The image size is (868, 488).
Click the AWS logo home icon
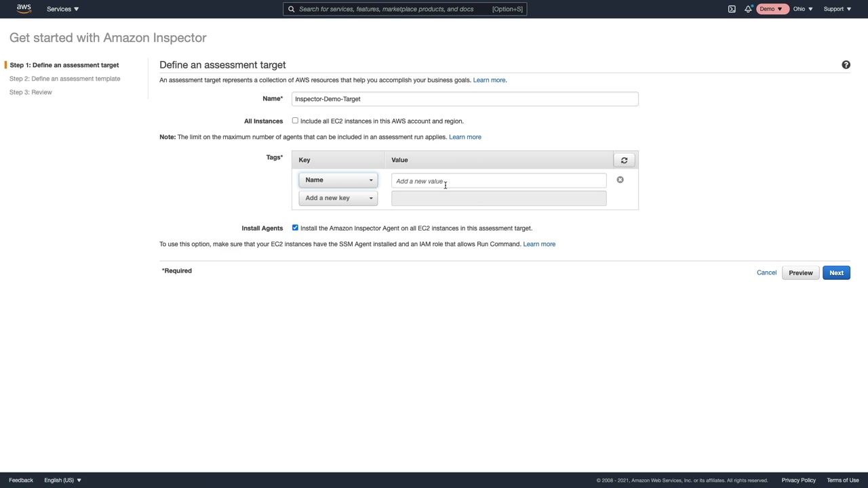click(x=24, y=9)
